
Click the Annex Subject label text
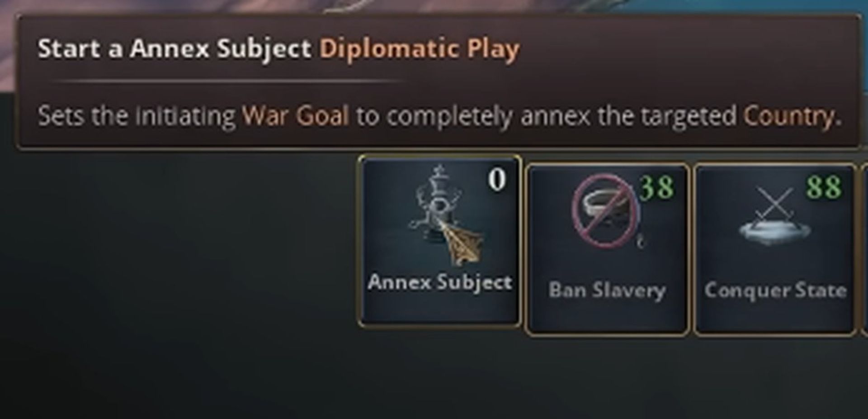tap(440, 283)
